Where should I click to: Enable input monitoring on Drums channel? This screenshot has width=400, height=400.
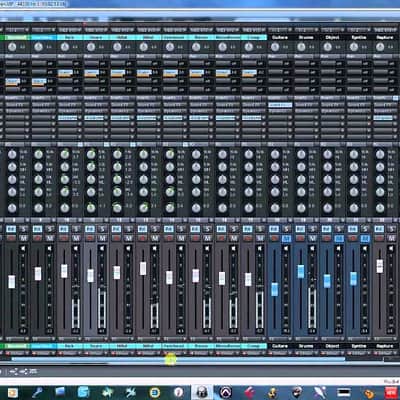click(300, 229)
